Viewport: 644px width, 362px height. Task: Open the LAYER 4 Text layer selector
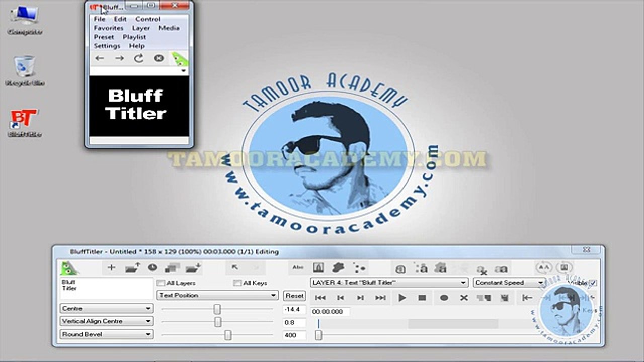coord(389,283)
